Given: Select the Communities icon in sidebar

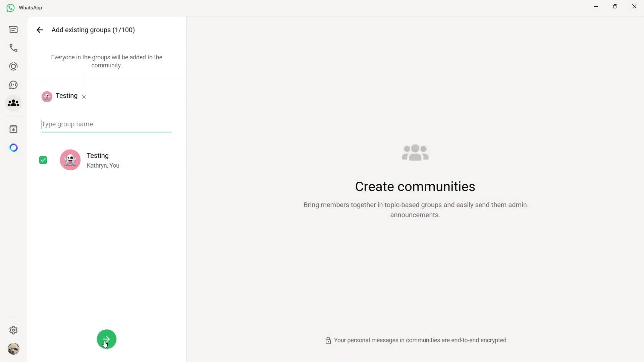Looking at the screenshot, I should tap(13, 103).
